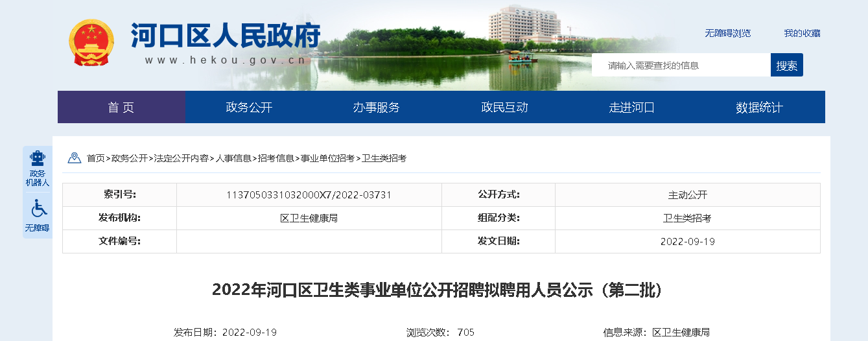Viewport: 868px width, 341px height.
Task: Click 事业单位招考 breadcrumb link
Action: point(327,158)
